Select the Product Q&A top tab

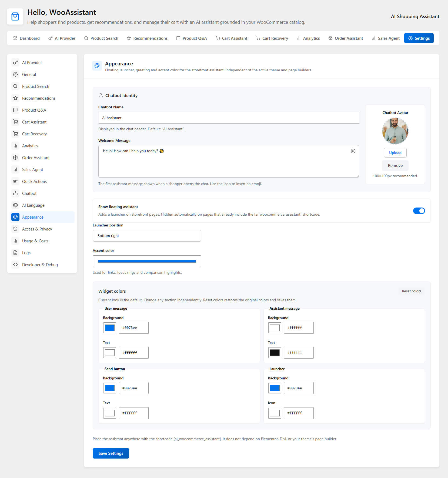click(192, 38)
